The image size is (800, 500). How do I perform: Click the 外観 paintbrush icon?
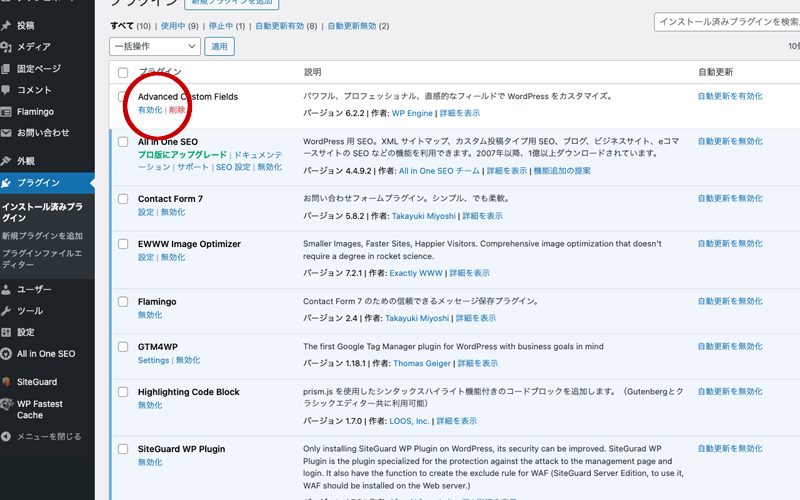click(6, 161)
